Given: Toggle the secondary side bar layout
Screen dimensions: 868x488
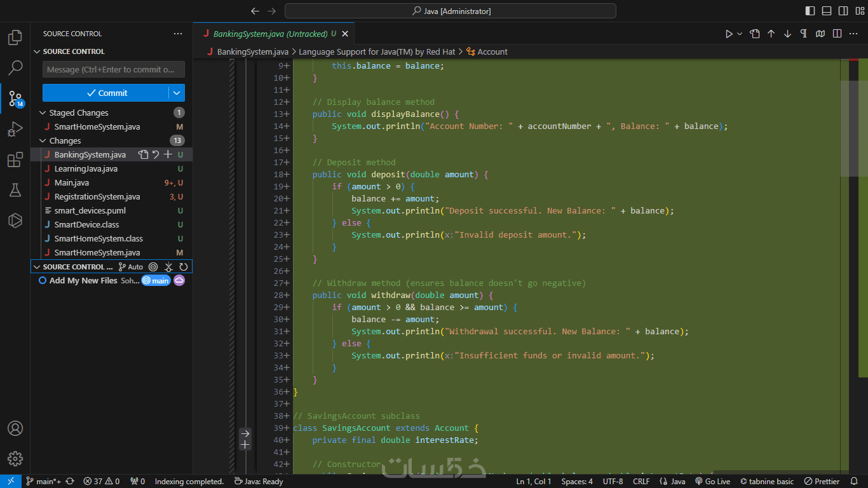Looking at the screenshot, I should [843, 11].
